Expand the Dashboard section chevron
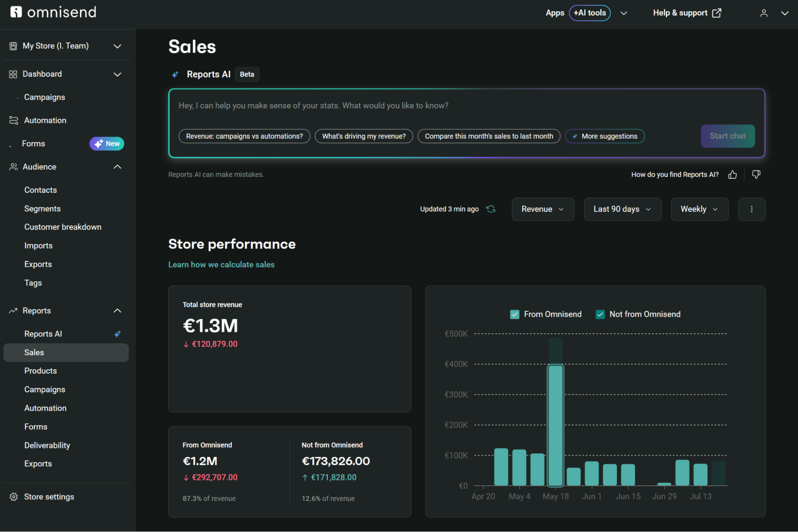The height and width of the screenshot is (532, 798). click(117, 74)
